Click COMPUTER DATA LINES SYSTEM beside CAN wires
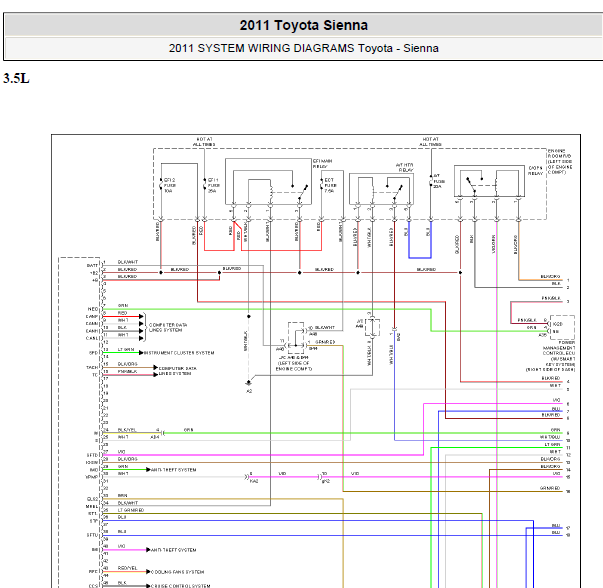This screenshot has height=588, width=603. click(168, 327)
